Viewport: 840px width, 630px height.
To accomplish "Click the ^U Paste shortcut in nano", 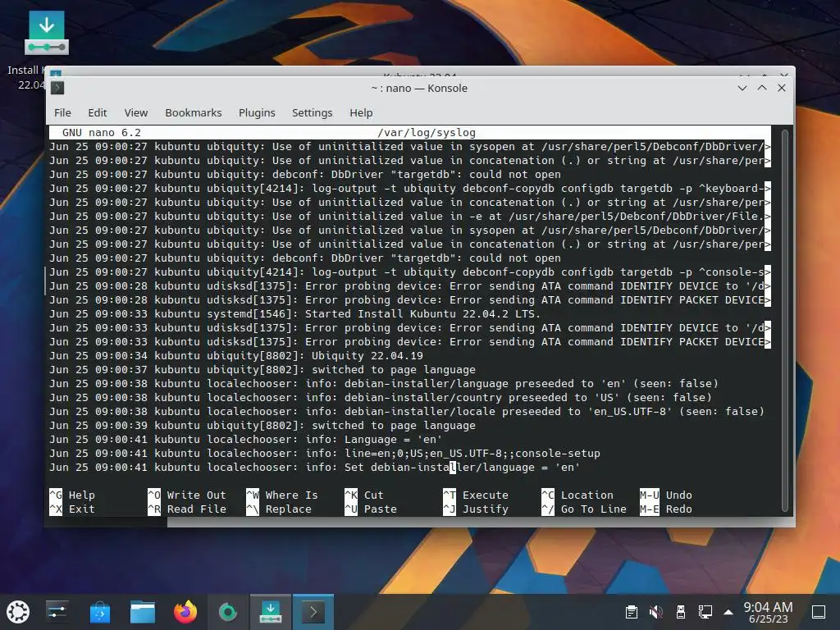I will coord(371,509).
